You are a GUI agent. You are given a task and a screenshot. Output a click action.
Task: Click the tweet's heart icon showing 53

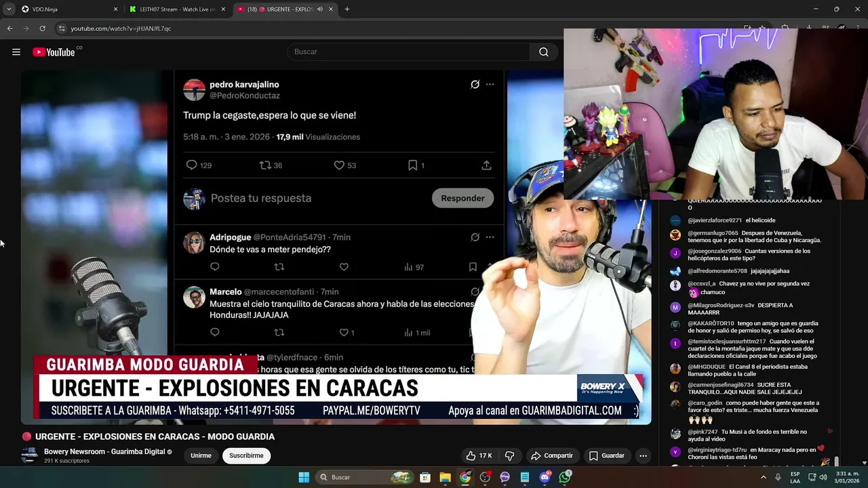[x=339, y=165]
